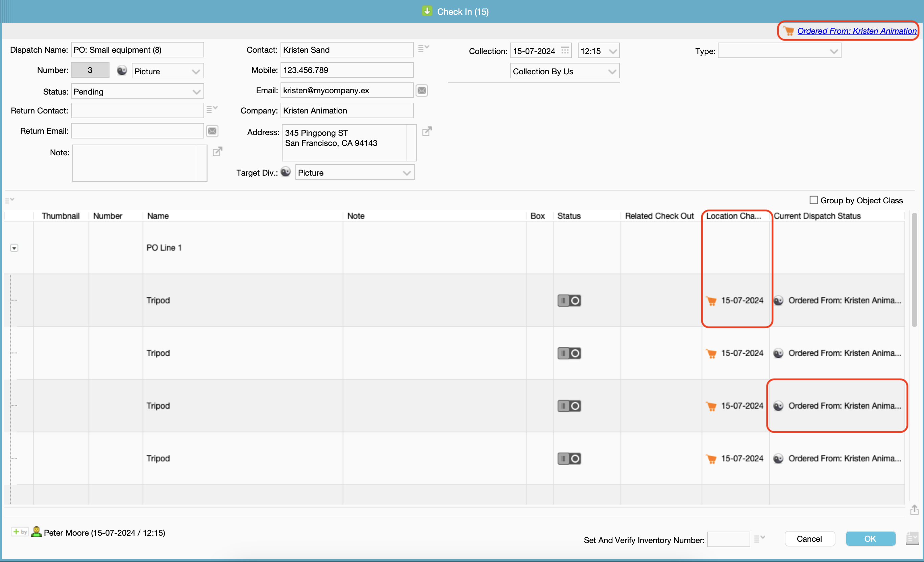Enable Group by Object Class checkbox
The height and width of the screenshot is (562, 924).
point(813,200)
